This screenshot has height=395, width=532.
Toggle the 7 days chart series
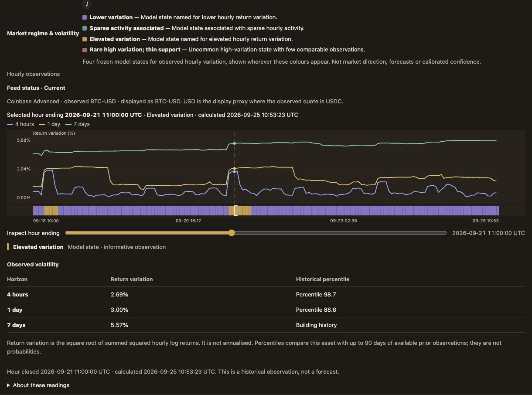78,124
